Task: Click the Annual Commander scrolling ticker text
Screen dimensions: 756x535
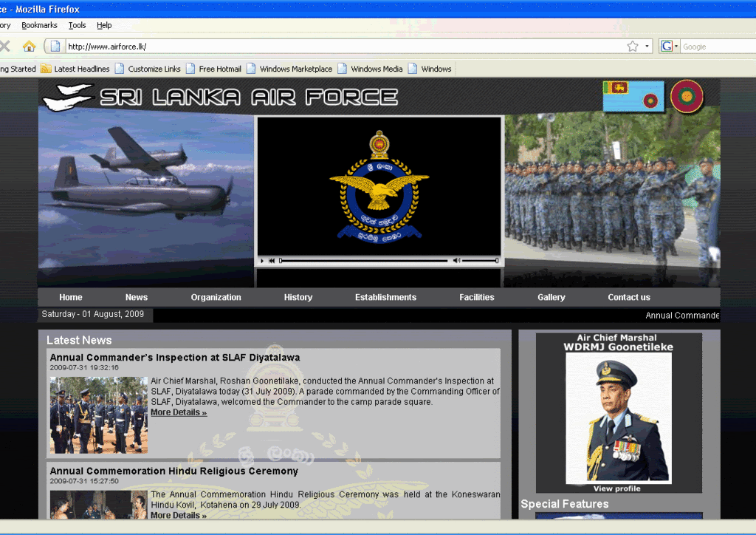Action: click(682, 316)
